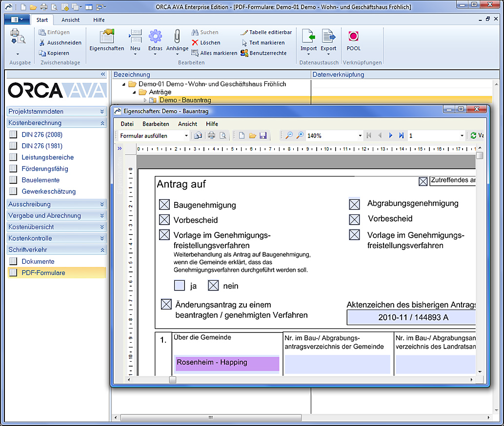Click the printer icon in form toolbar
The height and width of the screenshot is (426, 504).
click(x=211, y=136)
